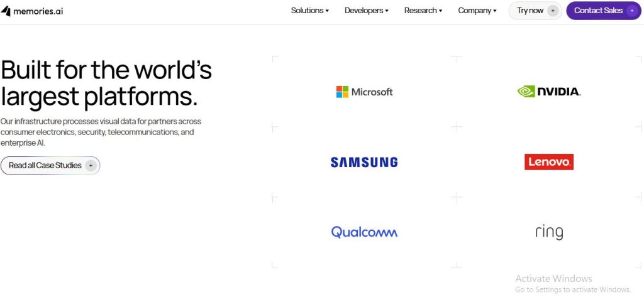This screenshot has height=297, width=644.
Task: Click Read all Case Studies button
Action: pyautogui.click(x=50, y=165)
